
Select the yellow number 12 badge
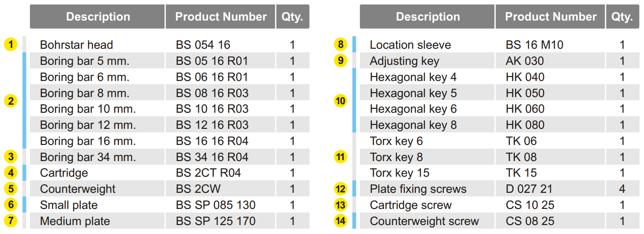point(341,189)
